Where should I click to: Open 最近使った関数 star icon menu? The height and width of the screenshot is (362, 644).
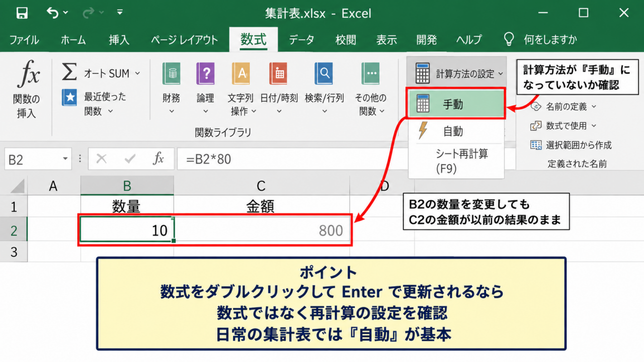pos(69,98)
